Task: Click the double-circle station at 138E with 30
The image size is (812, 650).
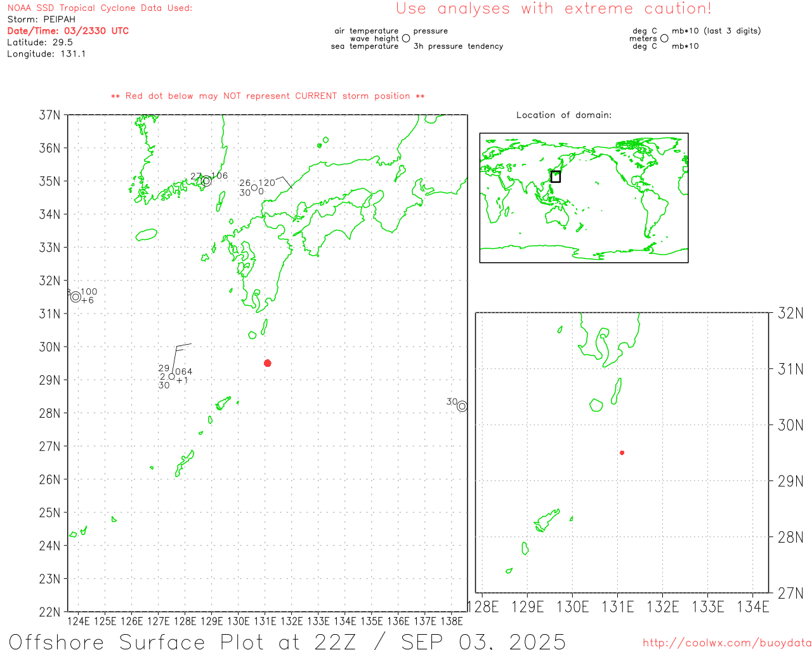Action: tap(462, 406)
